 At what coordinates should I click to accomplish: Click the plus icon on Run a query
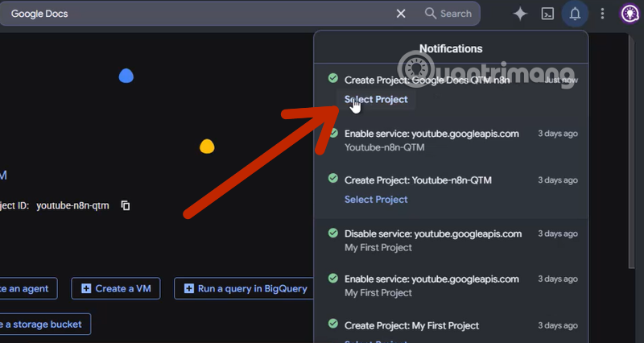tap(189, 288)
